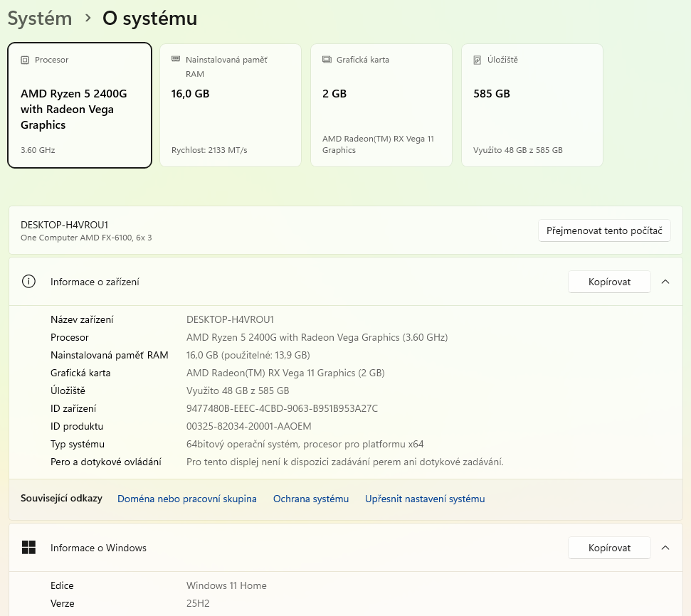Viewport: 691px width, 616px height.
Task: Open Upřesnit nastavení systému link
Action: coord(425,499)
